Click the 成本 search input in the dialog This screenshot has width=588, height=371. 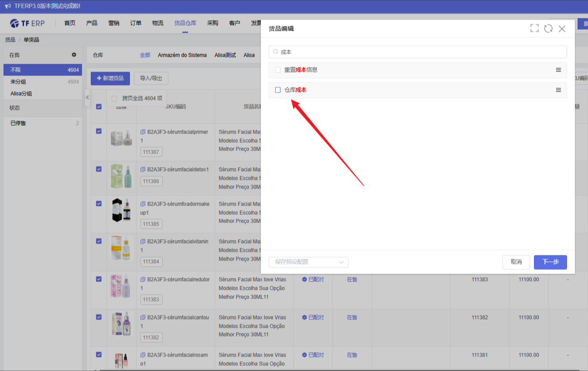click(x=418, y=52)
